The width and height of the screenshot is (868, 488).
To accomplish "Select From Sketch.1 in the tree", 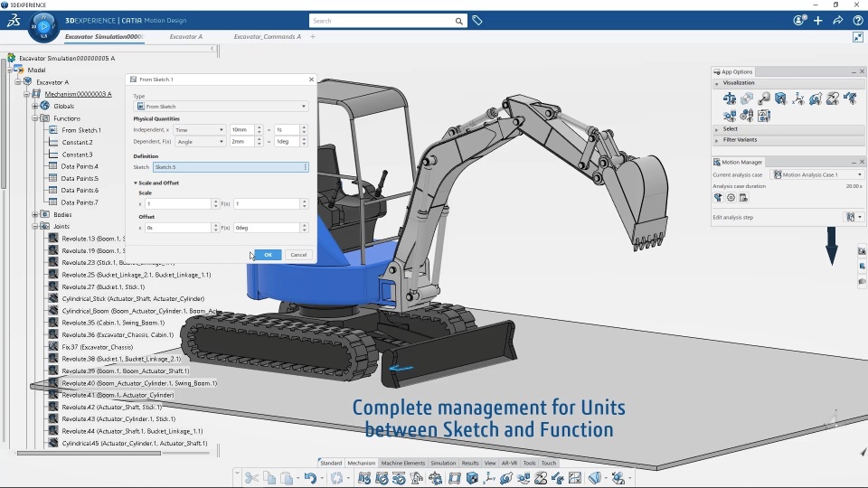I will coord(81,130).
